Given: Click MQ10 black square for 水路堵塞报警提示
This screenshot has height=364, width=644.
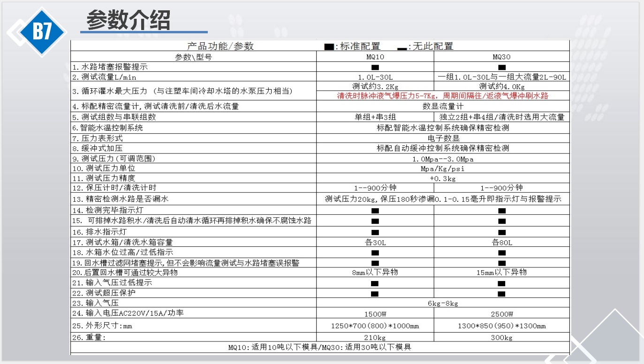Looking at the screenshot, I should pos(375,67).
